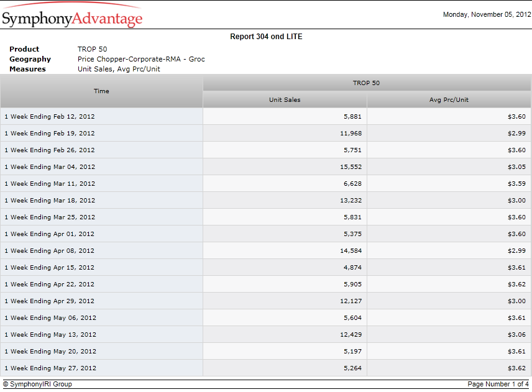532x392 pixels.
Task: Click the Measures label
Action: (x=27, y=69)
